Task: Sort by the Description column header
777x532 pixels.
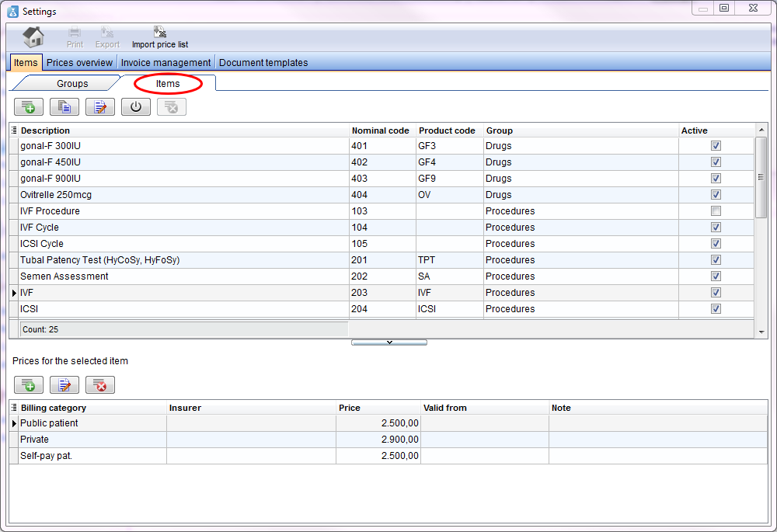Action: pyautogui.click(x=184, y=130)
